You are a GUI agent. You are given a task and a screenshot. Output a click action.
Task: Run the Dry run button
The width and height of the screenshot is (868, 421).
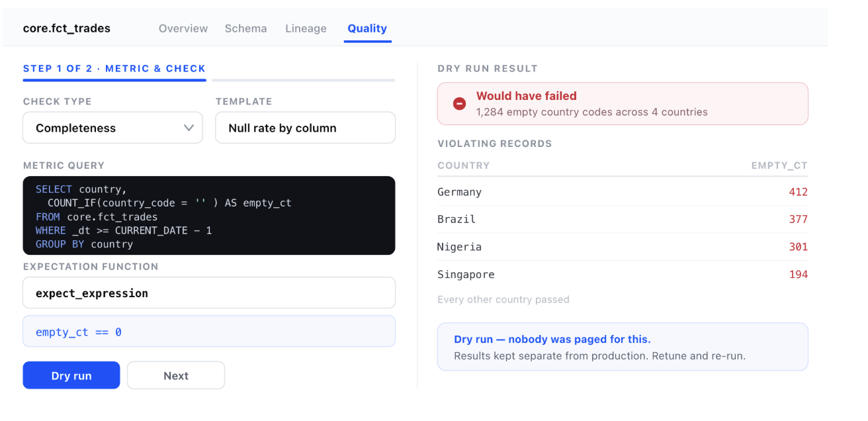[x=71, y=375]
